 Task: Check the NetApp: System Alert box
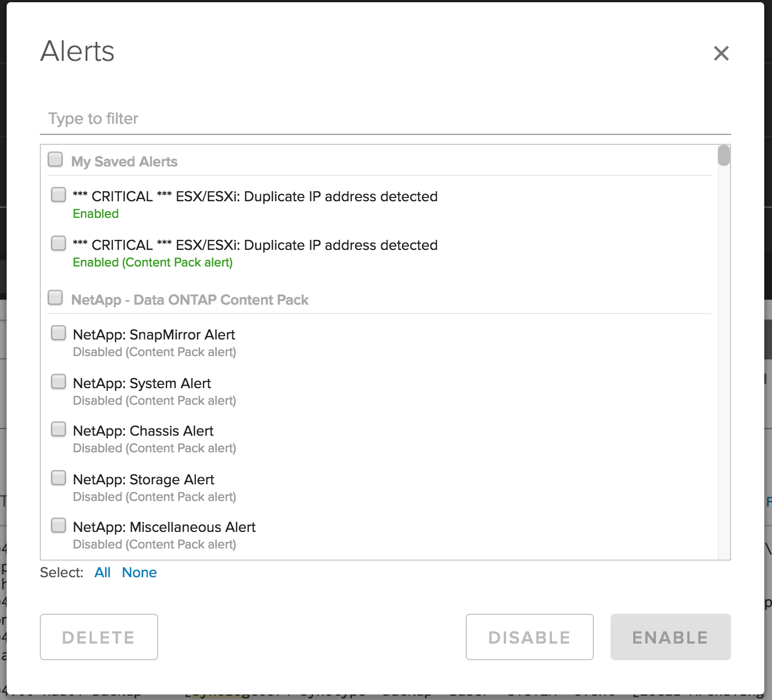pos(59,382)
